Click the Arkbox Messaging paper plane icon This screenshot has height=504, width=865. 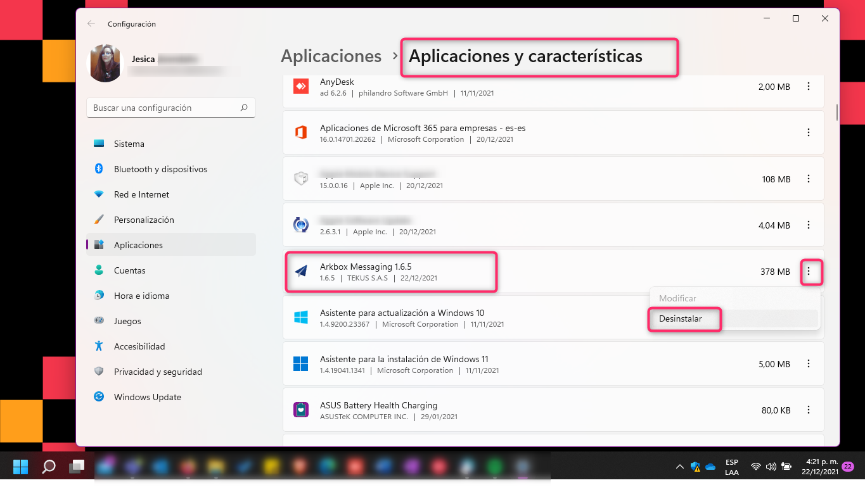click(301, 272)
